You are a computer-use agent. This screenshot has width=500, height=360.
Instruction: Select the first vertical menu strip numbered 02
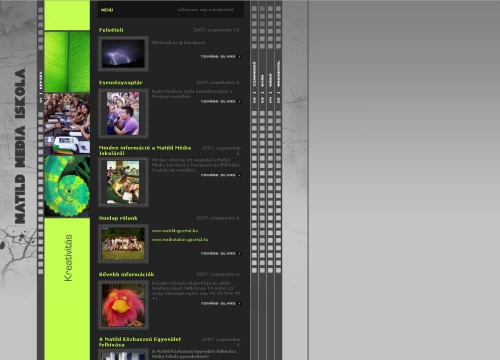254,82
